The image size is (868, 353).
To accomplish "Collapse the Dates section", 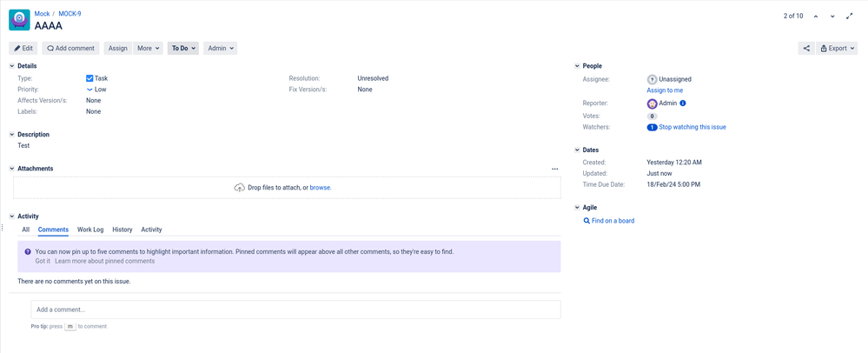I will click(x=578, y=150).
